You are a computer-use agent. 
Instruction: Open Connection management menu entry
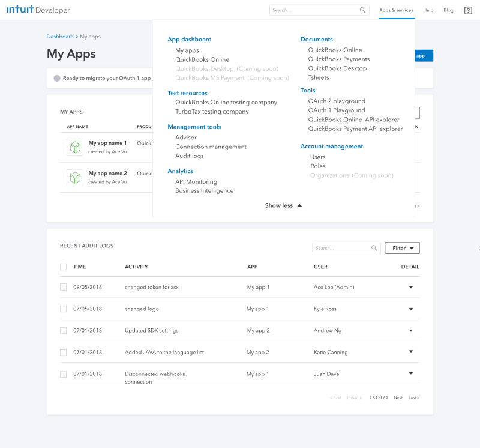211,147
